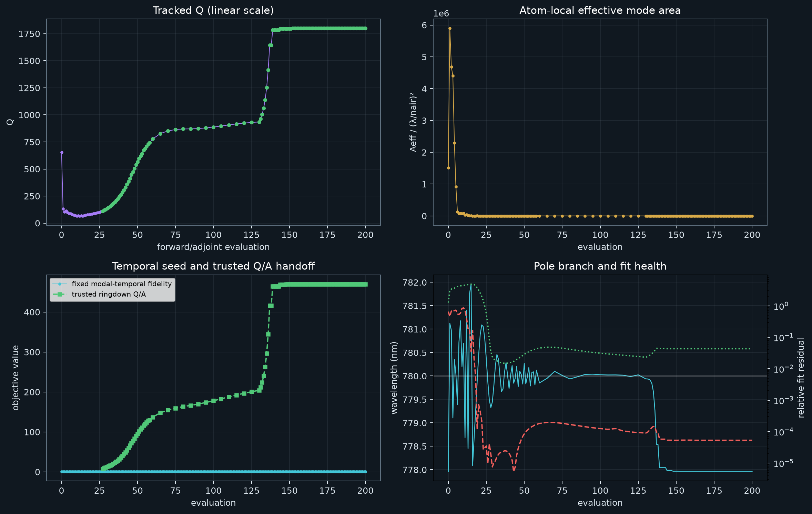Click the '10⁻³' residual tick label
The image size is (812, 514).
[783, 400]
